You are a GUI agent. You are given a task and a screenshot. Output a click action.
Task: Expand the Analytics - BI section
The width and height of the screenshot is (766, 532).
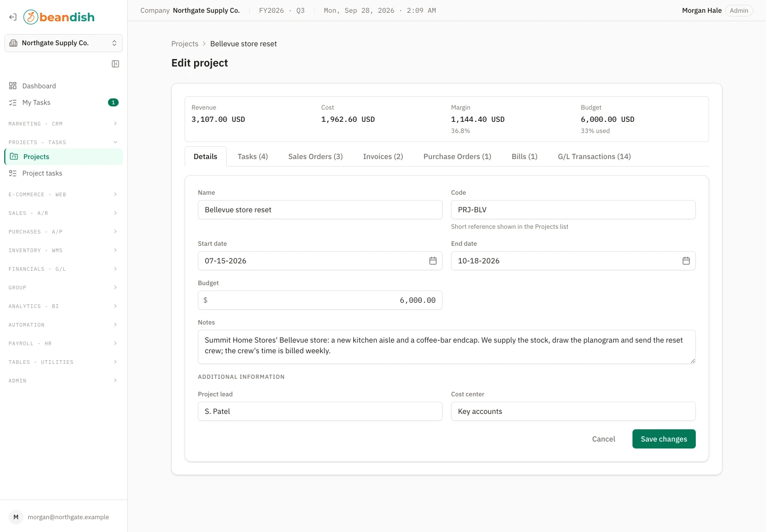[x=63, y=306]
